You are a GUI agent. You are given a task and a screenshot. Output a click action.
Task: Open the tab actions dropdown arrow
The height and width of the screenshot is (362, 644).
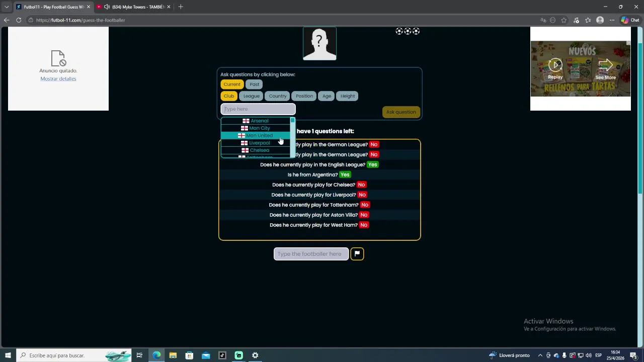[7, 7]
